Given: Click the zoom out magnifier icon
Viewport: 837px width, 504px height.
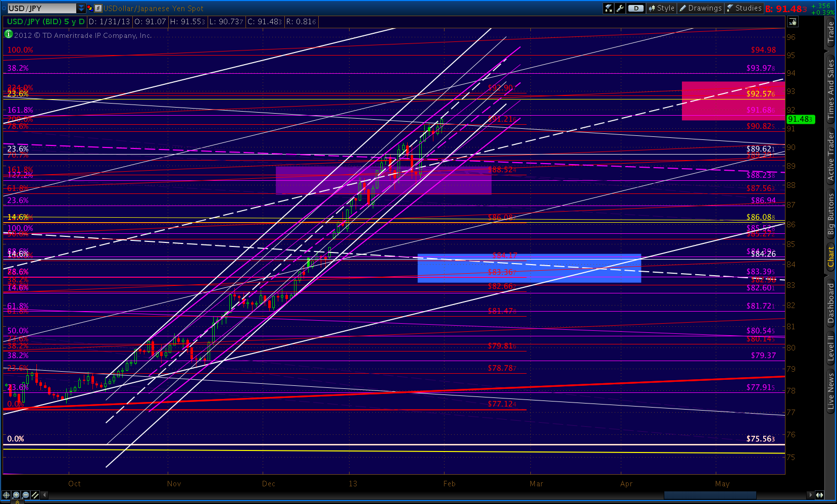Looking at the screenshot, I should coord(25,495).
